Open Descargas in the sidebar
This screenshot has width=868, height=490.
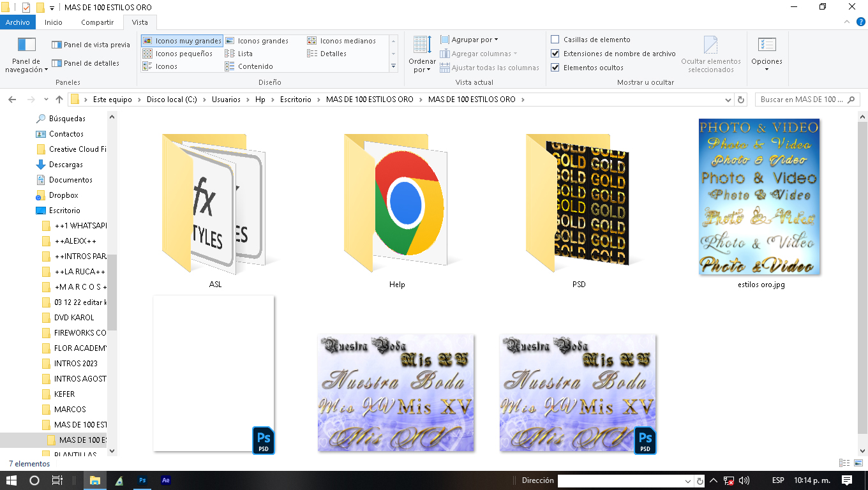pyautogui.click(x=66, y=165)
